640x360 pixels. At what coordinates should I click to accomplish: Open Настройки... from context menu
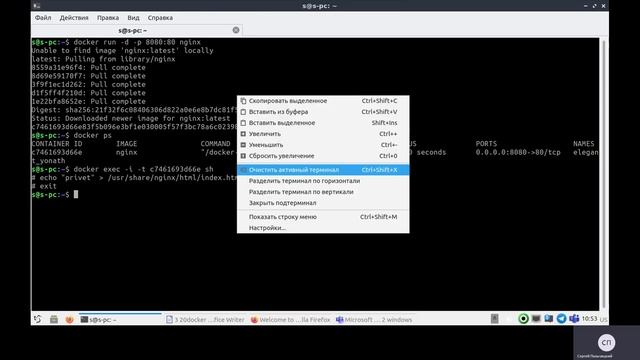coord(323,228)
